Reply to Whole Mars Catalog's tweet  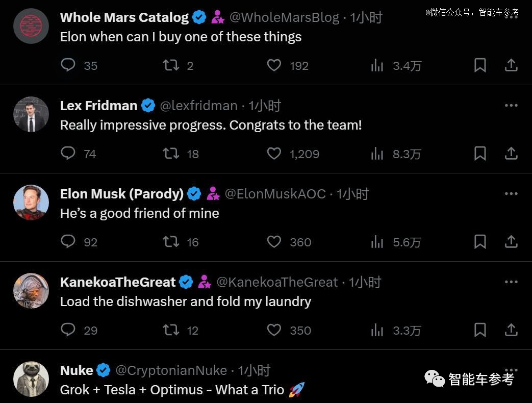click(x=68, y=65)
